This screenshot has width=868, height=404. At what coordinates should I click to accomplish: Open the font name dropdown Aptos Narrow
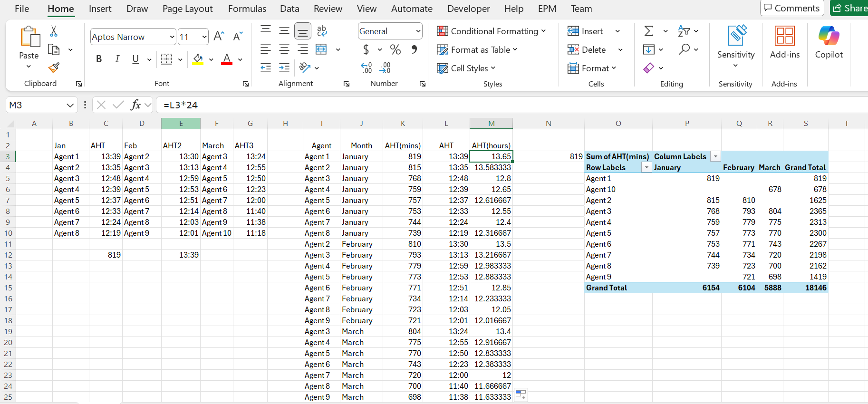(172, 37)
